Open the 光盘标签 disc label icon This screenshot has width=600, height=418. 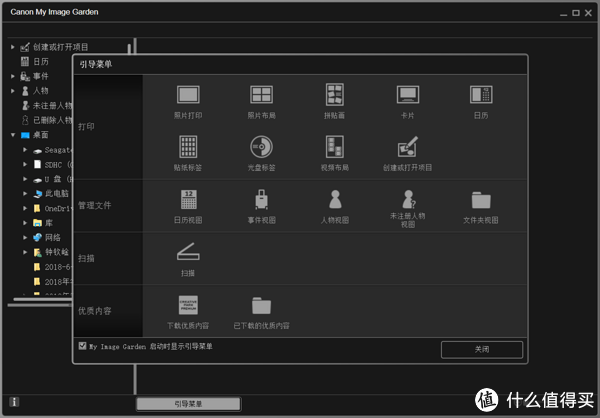point(261,147)
